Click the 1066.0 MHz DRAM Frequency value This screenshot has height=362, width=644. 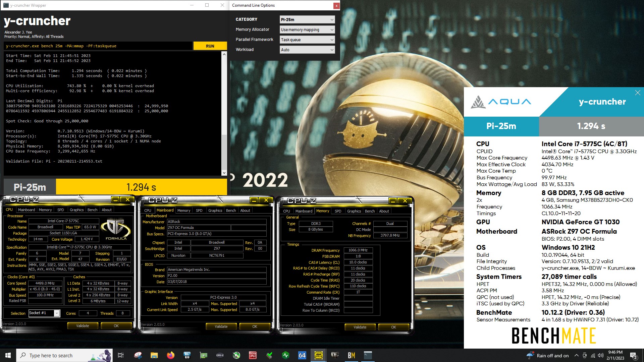click(358, 250)
